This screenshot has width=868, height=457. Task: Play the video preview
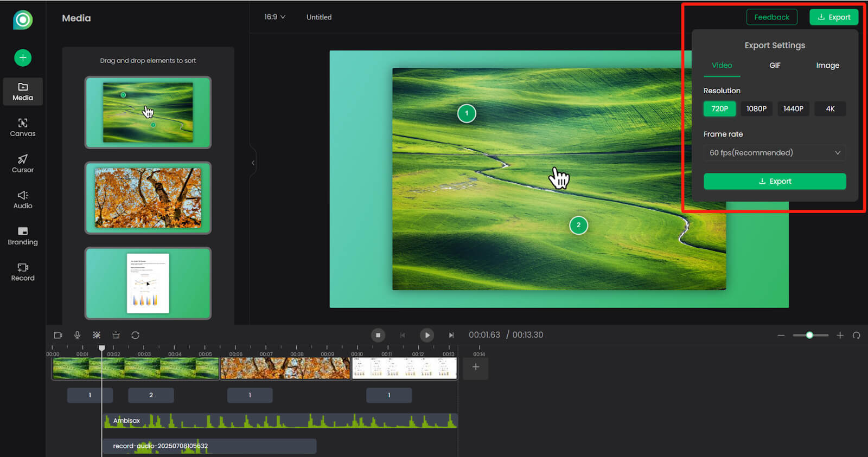[427, 335]
